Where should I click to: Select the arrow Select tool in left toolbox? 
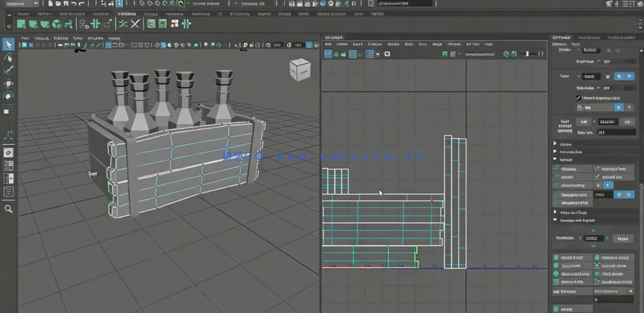click(8, 44)
